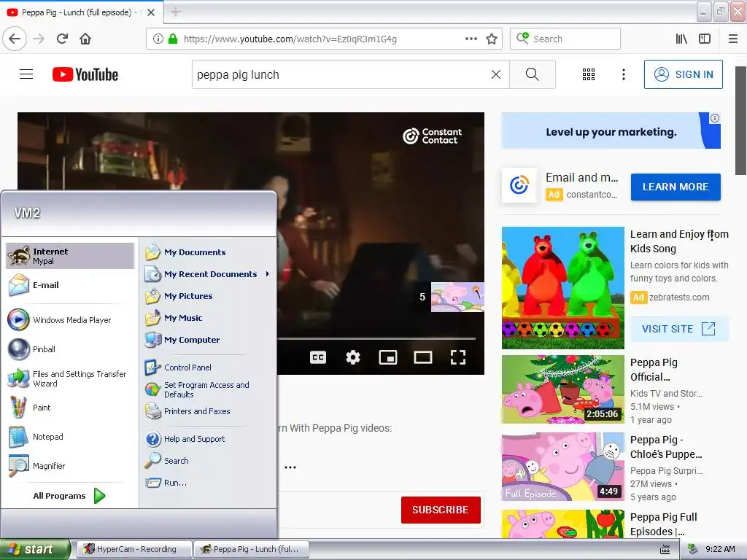
Task: Click LEARN MORE on Constant Contact ad
Action: [x=676, y=187]
